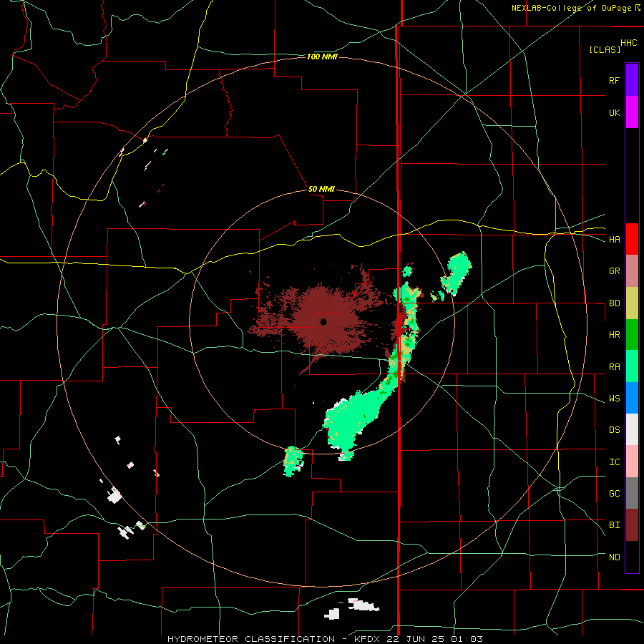This screenshot has width=644, height=644.
Task: Click the magenta UK color swatch
Action: point(632,112)
